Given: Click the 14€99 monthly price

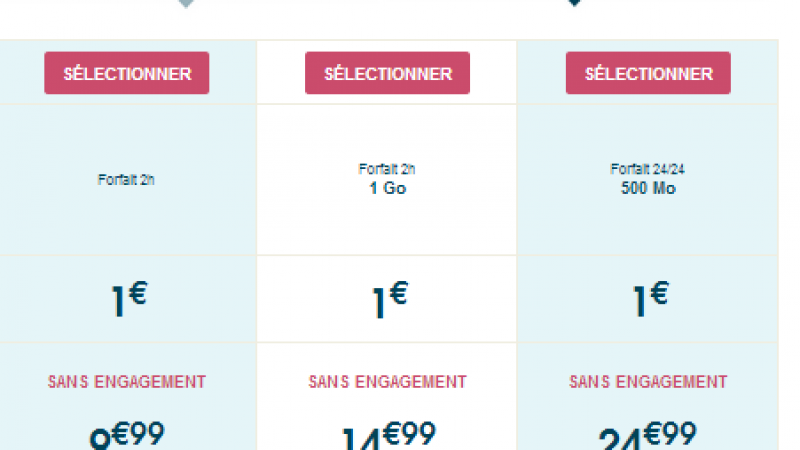Looking at the screenshot, I should (x=387, y=437).
